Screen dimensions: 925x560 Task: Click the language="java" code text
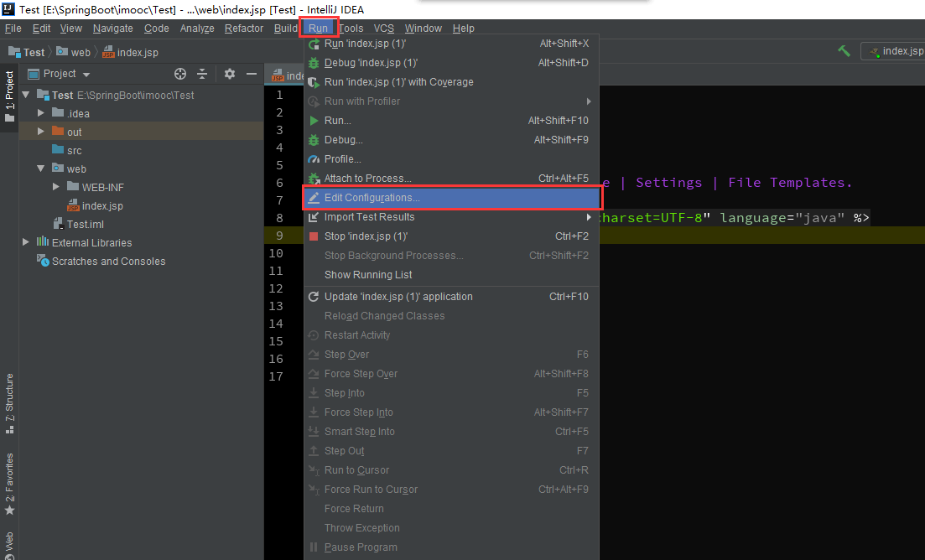(782, 218)
